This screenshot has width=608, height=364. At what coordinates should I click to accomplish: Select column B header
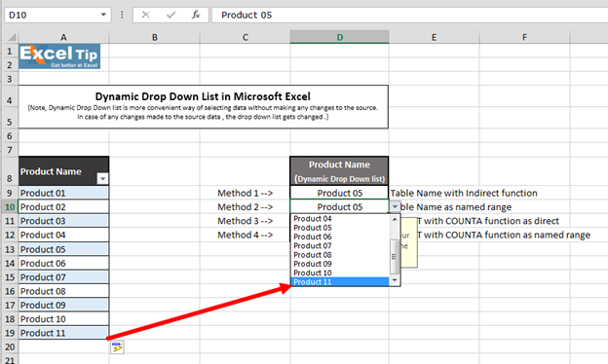[x=155, y=37]
